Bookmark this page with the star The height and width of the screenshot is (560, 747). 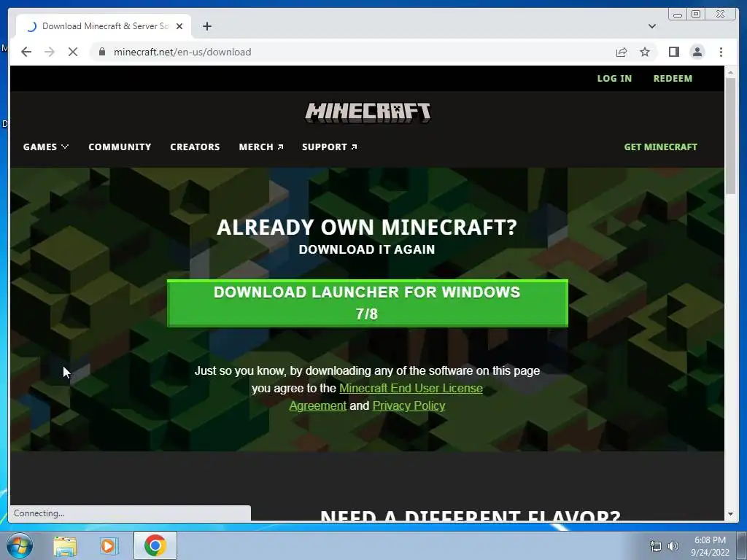coord(645,52)
